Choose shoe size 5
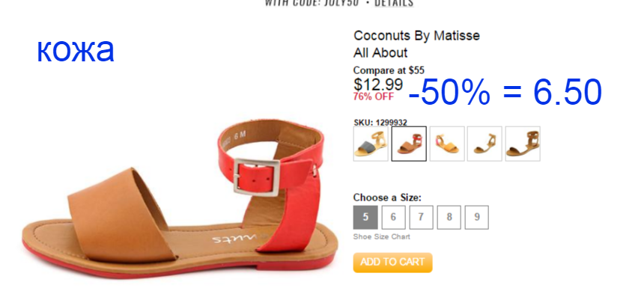Viewport: 644px width, 294px height. (365, 218)
